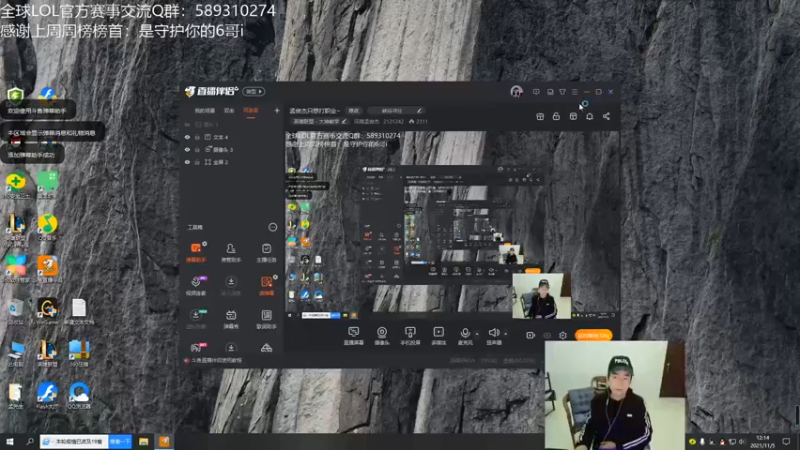Click the share icon in 直播伴侣

(606, 116)
